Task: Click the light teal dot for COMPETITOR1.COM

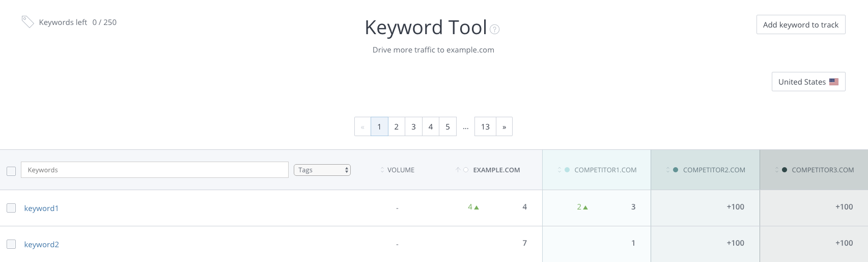Action: click(567, 170)
